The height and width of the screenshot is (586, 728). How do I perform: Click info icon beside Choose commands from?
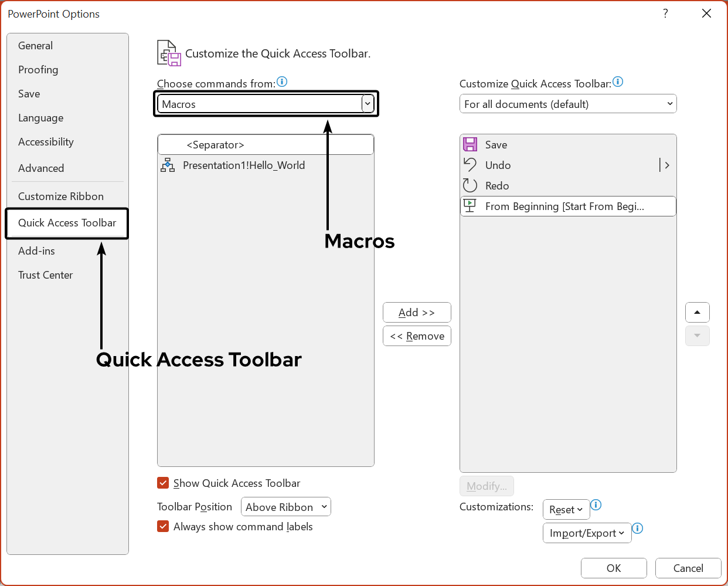pos(282,82)
